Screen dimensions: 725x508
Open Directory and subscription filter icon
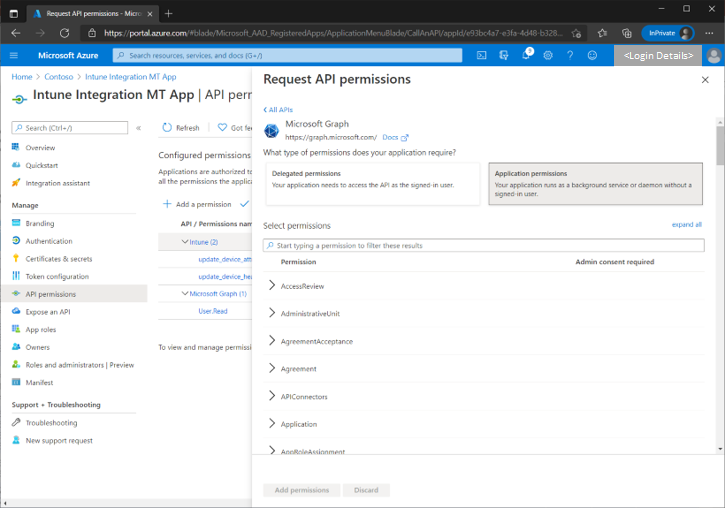click(x=504, y=55)
